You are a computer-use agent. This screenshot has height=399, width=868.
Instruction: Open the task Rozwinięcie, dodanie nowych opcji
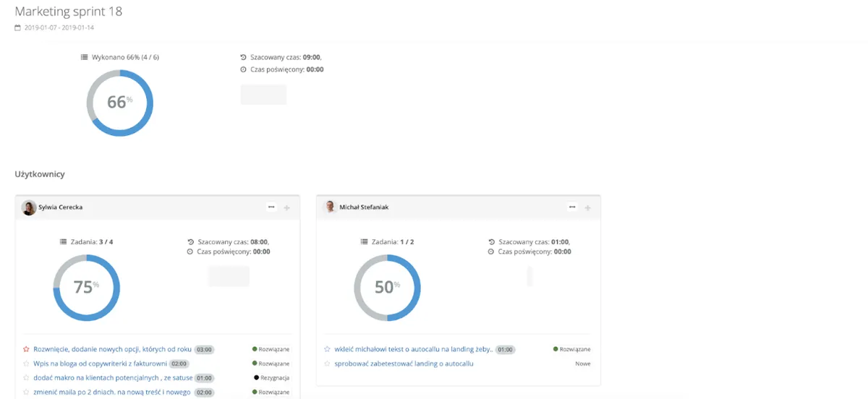click(x=112, y=349)
